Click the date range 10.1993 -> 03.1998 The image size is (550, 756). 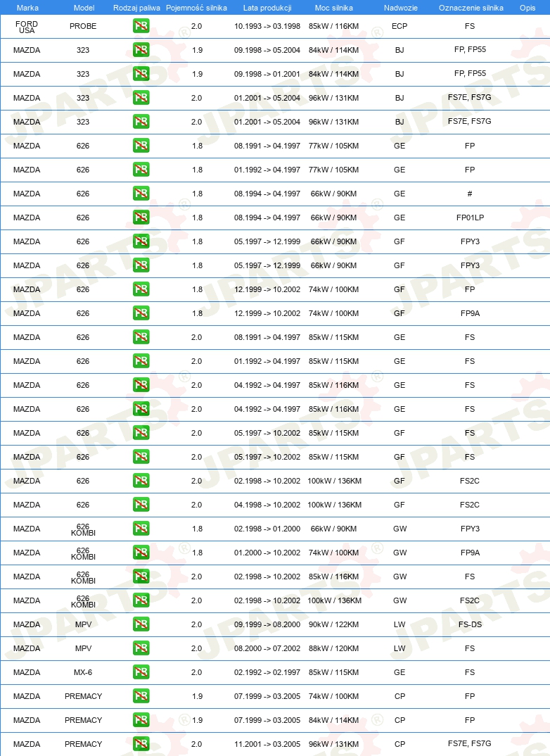[x=267, y=26]
